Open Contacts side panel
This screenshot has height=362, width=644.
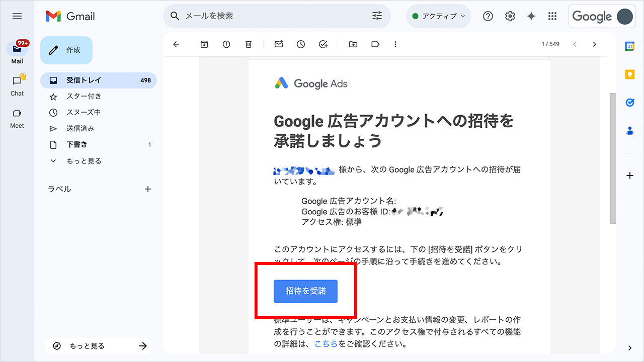click(630, 131)
